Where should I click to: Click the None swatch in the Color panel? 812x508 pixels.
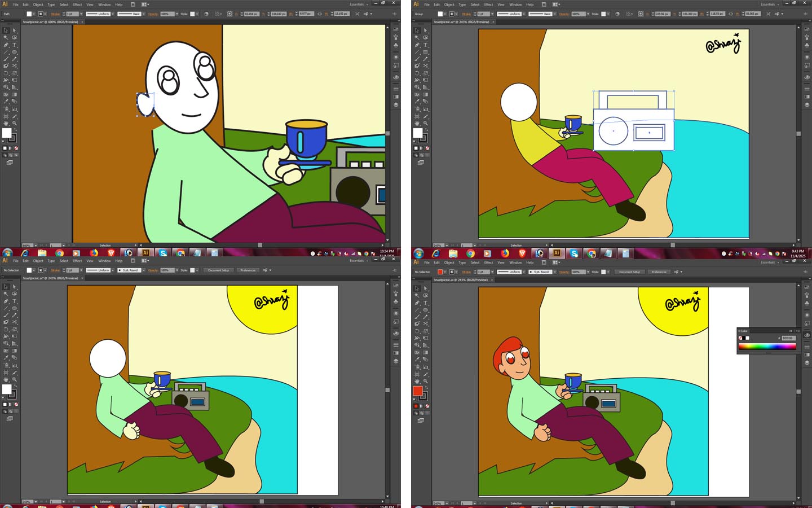click(740, 338)
